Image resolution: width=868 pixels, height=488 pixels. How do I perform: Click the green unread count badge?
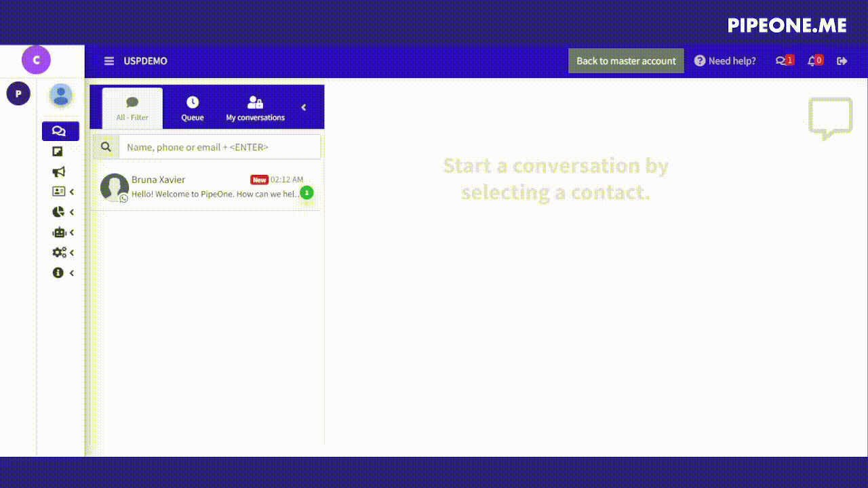click(307, 192)
